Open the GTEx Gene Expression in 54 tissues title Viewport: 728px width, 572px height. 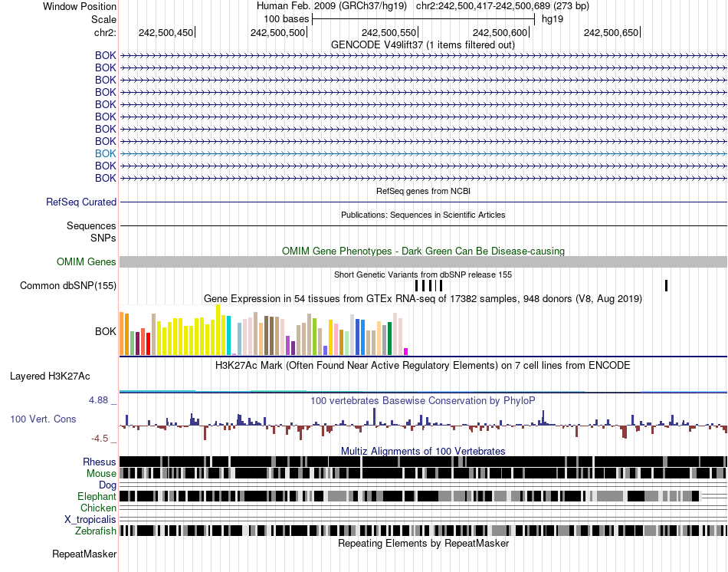[x=423, y=299]
